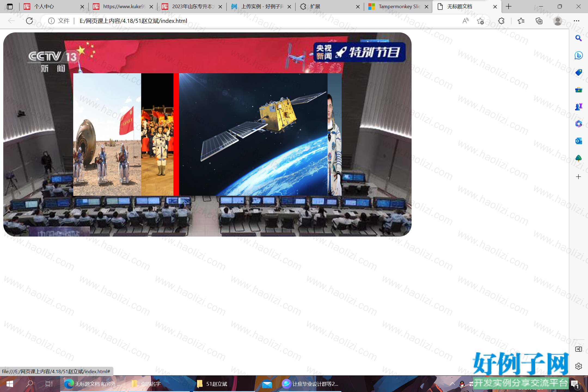
Task: Open the notification center icon
Action: [x=575, y=384]
